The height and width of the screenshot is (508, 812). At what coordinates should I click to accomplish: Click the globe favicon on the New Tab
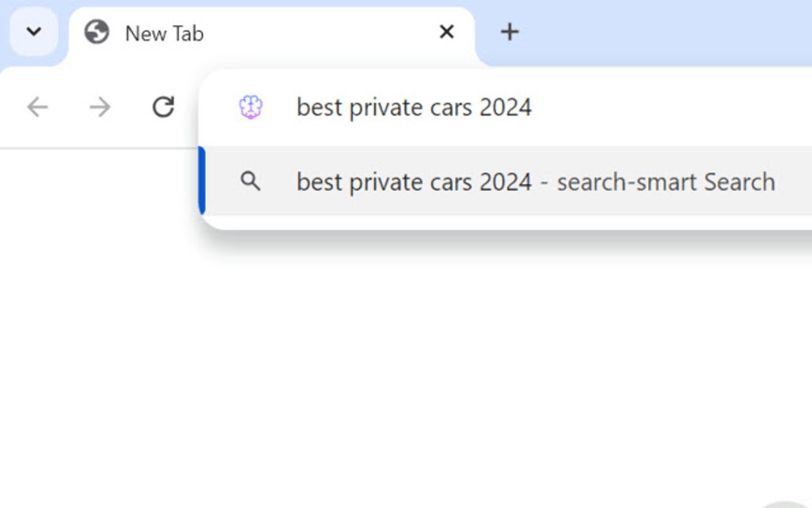pos(96,33)
